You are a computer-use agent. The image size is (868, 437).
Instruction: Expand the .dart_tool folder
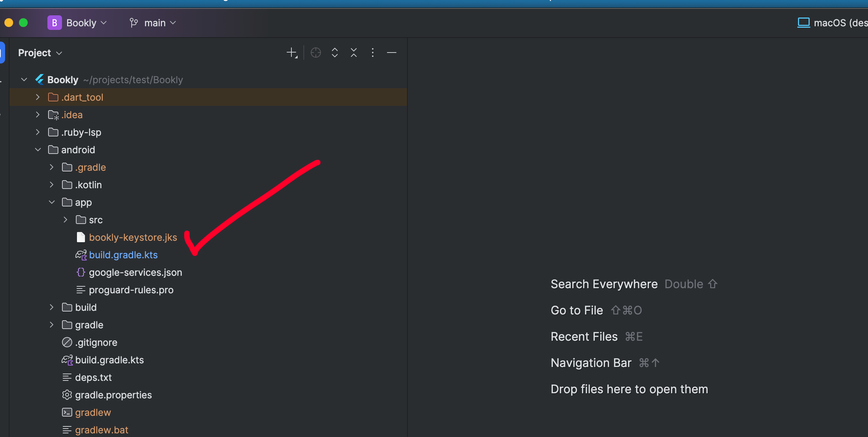click(x=38, y=97)
